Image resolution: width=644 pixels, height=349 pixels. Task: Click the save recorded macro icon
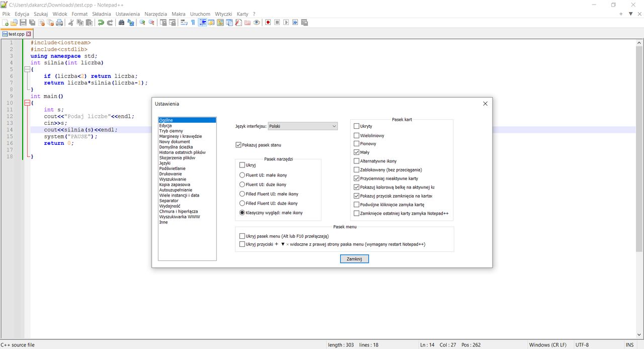pyautogui.click(x=304, y=22)
